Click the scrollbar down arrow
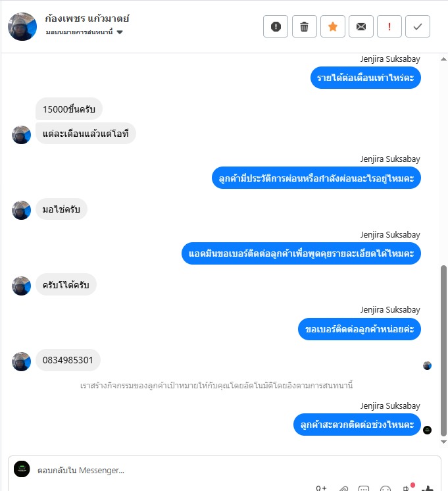 pos(443,442)
